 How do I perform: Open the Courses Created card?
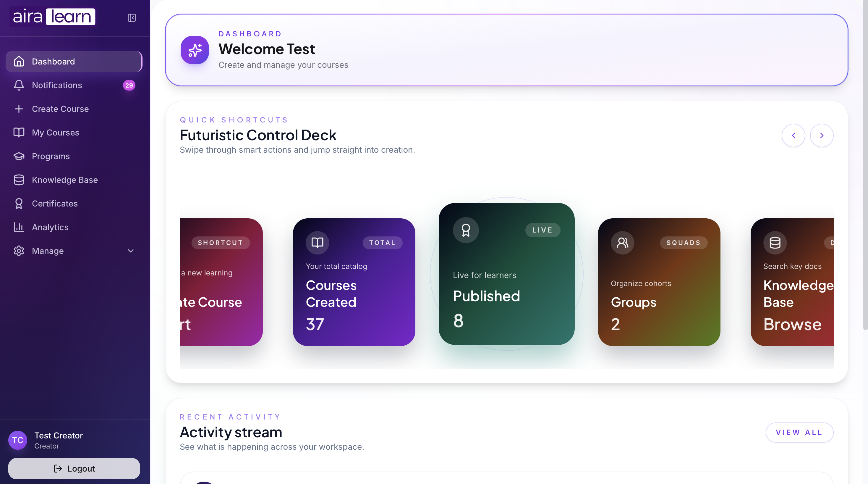point(354,282)
